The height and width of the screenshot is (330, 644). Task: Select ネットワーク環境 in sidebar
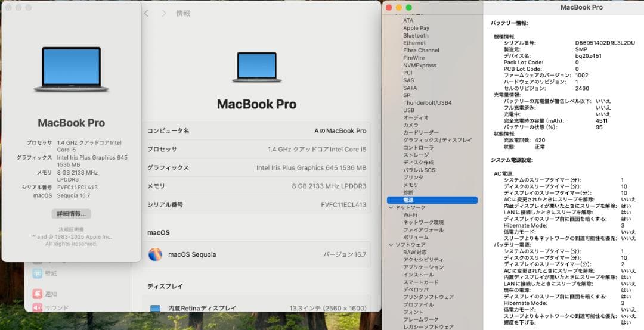pyautogui.click(x=423, y=222)
